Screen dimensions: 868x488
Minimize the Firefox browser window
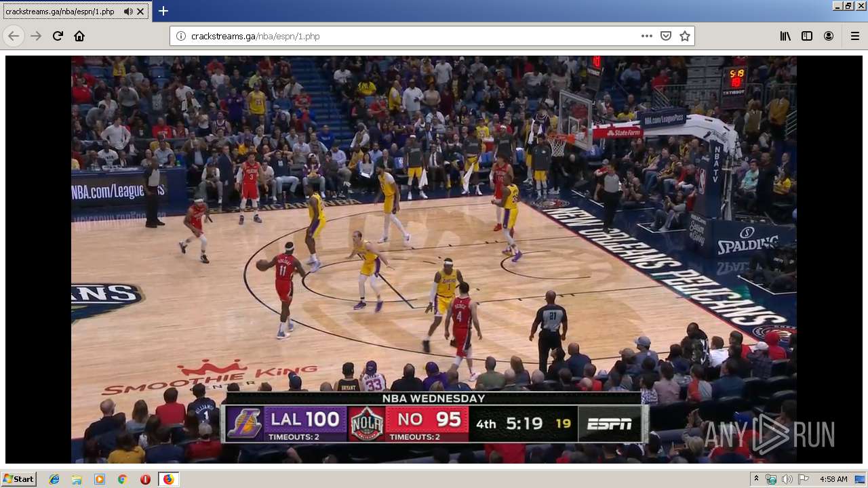click(x=837, y=5)
